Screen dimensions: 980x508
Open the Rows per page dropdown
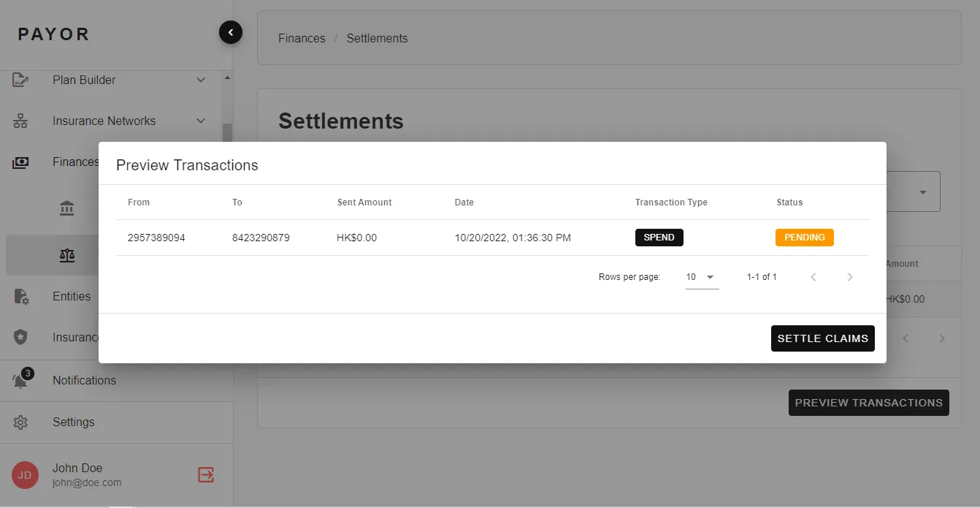click(702, 277)
